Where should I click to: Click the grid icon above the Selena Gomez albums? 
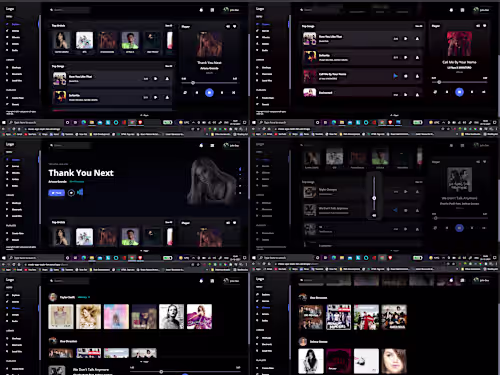[462, 281]
